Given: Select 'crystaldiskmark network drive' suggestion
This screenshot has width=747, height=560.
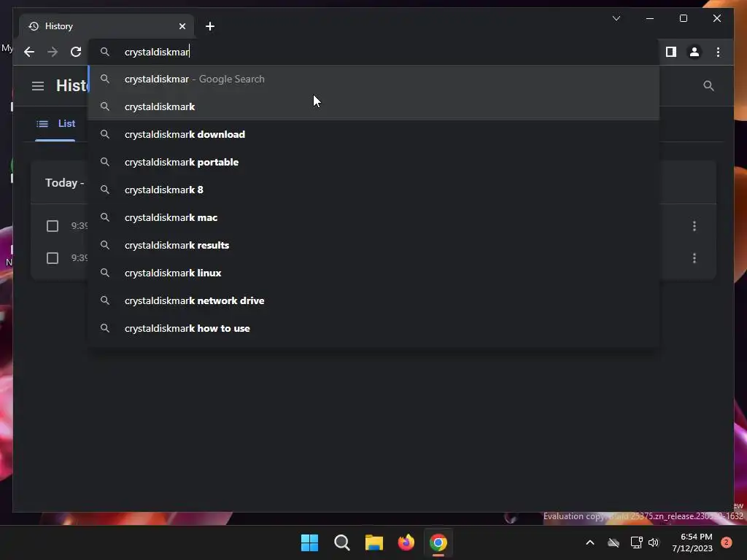Looking at the screenshot, I should click(374, 300).
